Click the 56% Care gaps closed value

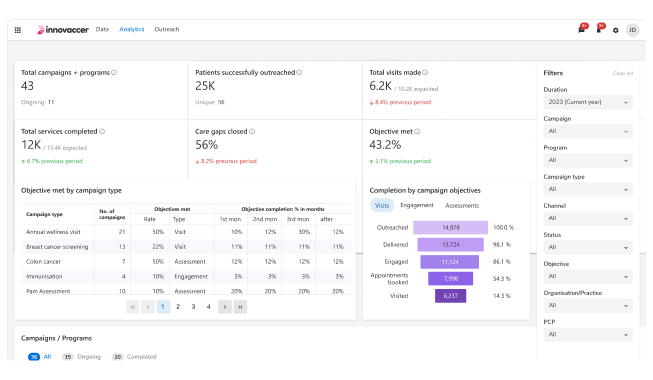tap(207, 145)
